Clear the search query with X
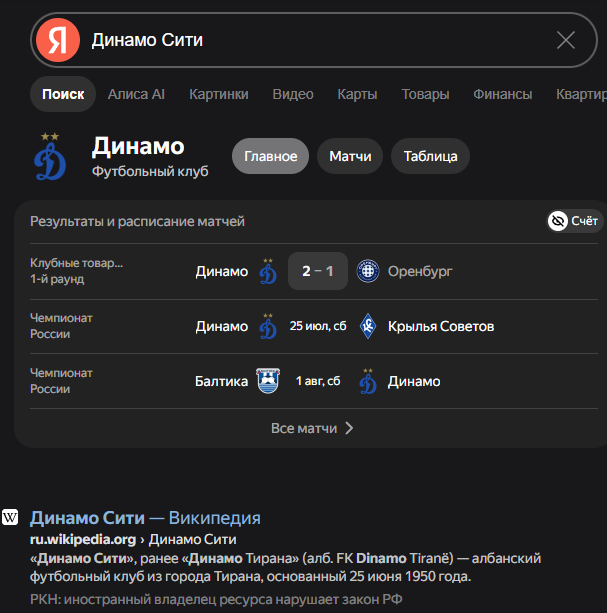607x613 pixels. click(x=566, y=40)
